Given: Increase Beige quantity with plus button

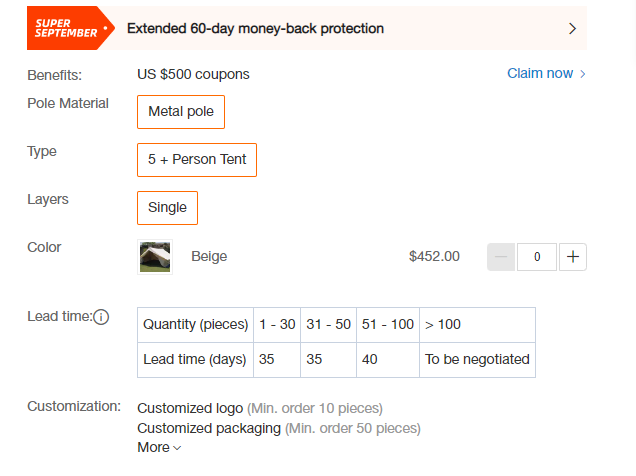Looking at the screenshot, I should click(x=573, y=257).
